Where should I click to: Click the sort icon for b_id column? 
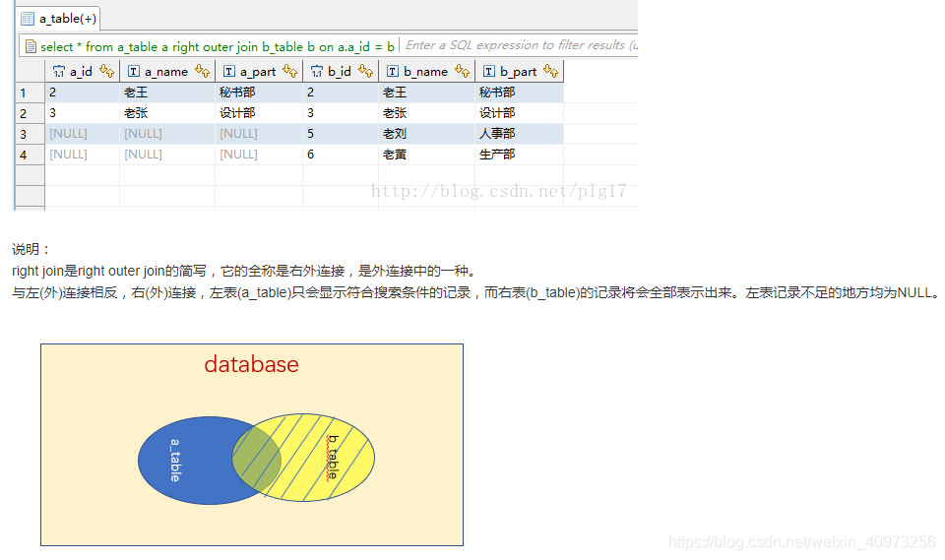click(366, 71)
